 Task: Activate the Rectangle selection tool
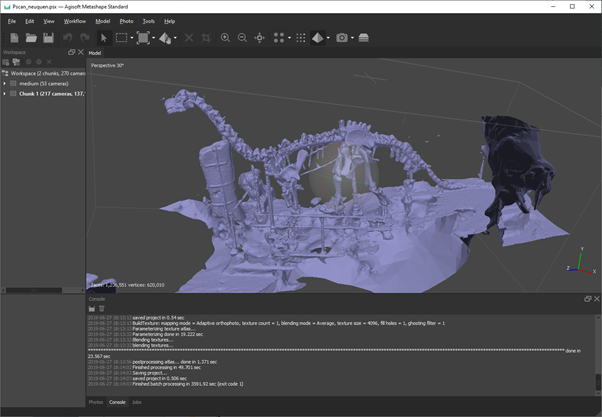coord(121,38)
